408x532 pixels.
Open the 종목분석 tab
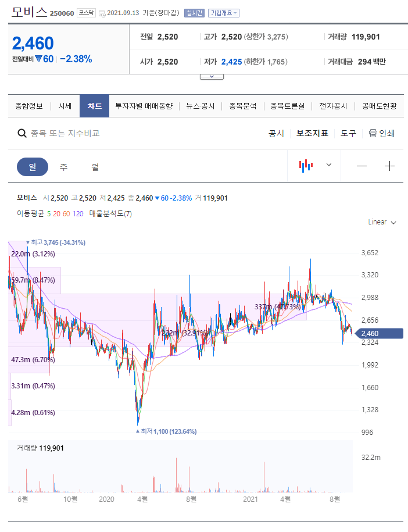(x=242, y=106)
